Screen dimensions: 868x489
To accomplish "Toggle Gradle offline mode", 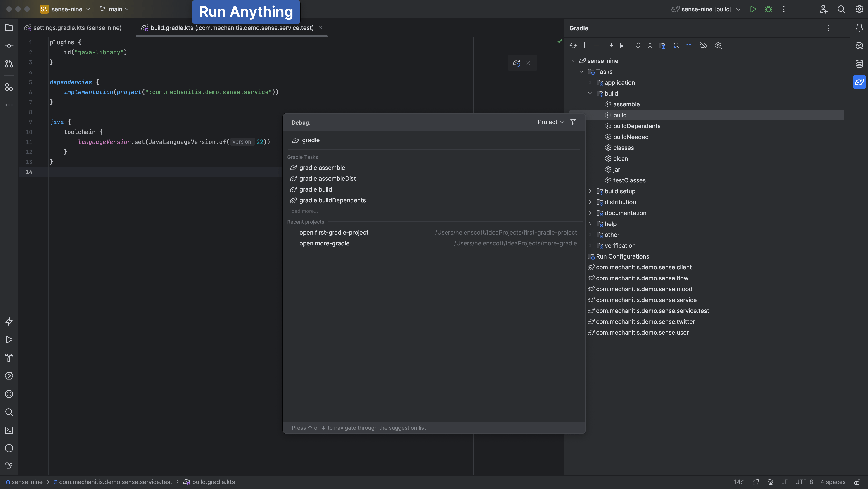I will (x=703, y=45).
